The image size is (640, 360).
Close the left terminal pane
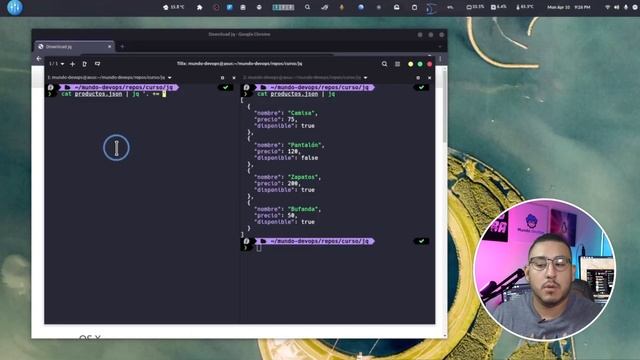point(234,78)
